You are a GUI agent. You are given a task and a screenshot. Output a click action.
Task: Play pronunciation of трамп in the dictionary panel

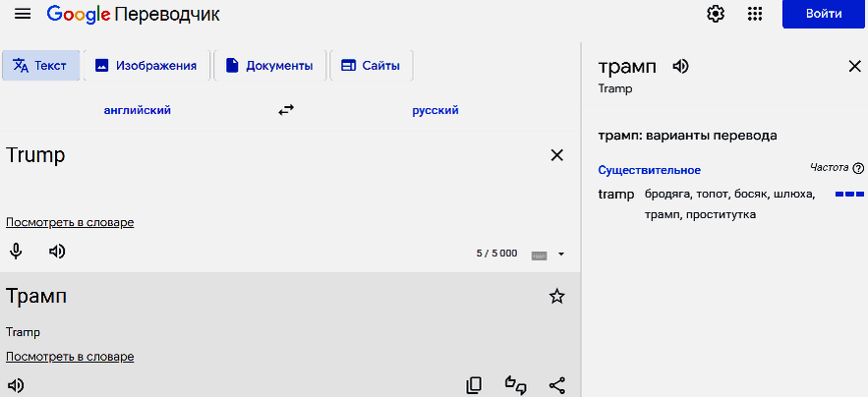[681, 67]
